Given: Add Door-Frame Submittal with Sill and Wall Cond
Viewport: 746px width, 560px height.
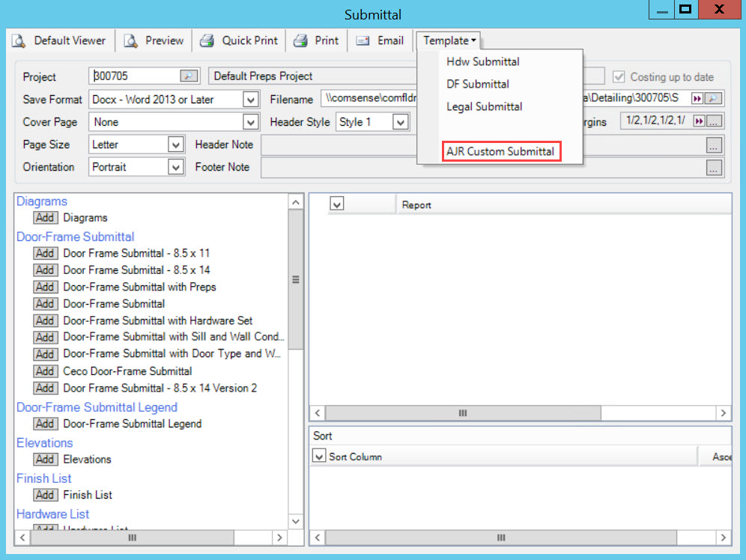Looking at the screenshot, I should (45, 338).
